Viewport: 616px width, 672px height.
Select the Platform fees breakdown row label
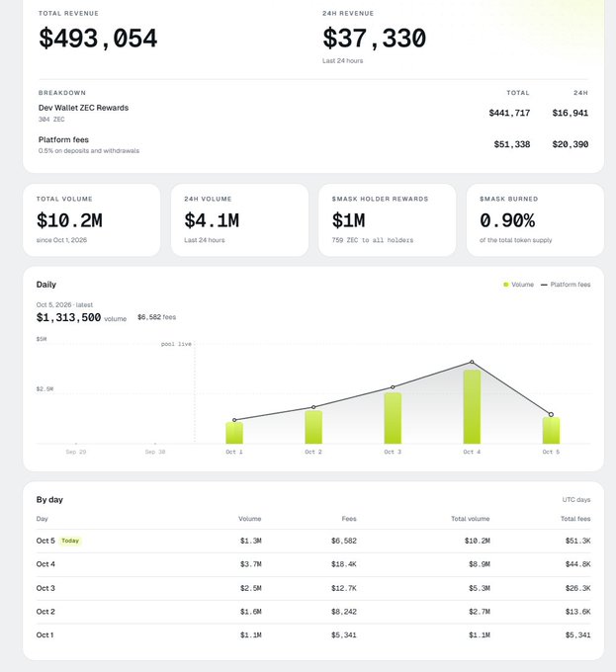pos(63,139)
